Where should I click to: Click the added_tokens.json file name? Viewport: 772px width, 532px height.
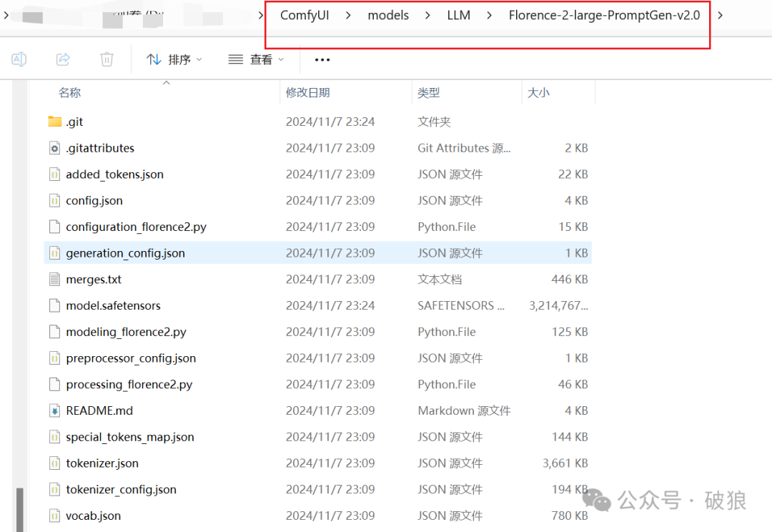click(114, 174)
